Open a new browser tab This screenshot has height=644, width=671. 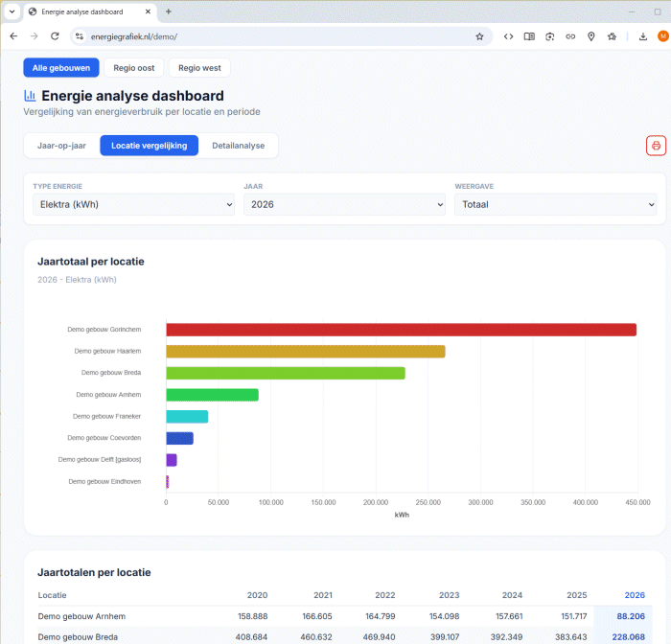click(x=169, y=12)
